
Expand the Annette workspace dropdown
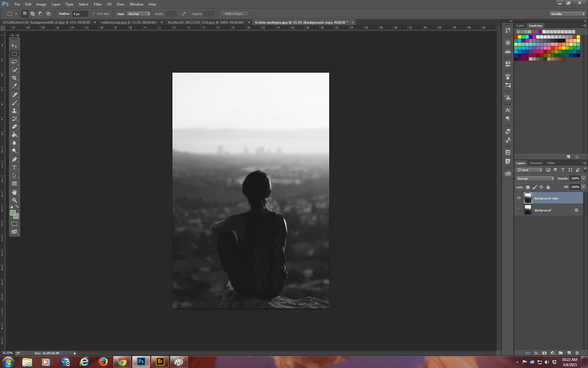point(567,14)
